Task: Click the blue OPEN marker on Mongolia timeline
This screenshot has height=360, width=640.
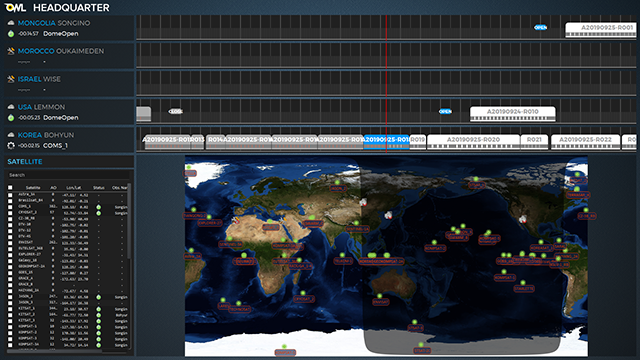Action: [x=541, y=27]
